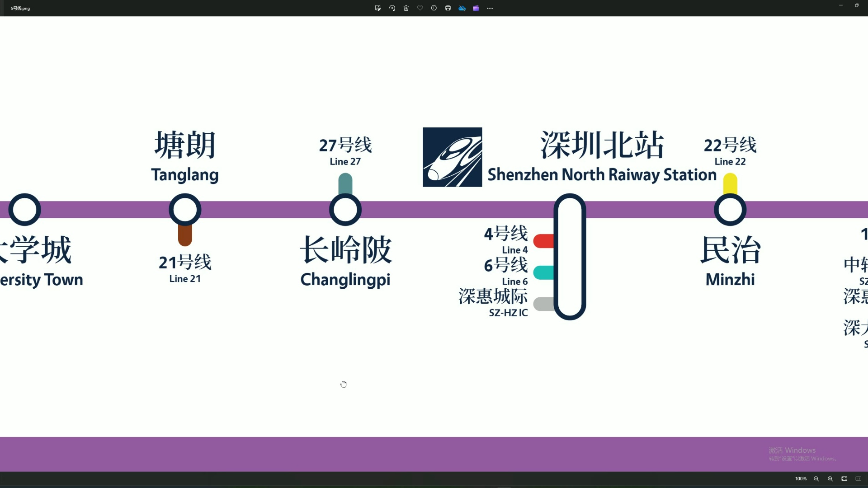This screenshot has height=488, width=868.
Task: Click the yellow Line 22 transfer stub
Action: [730, 184]
